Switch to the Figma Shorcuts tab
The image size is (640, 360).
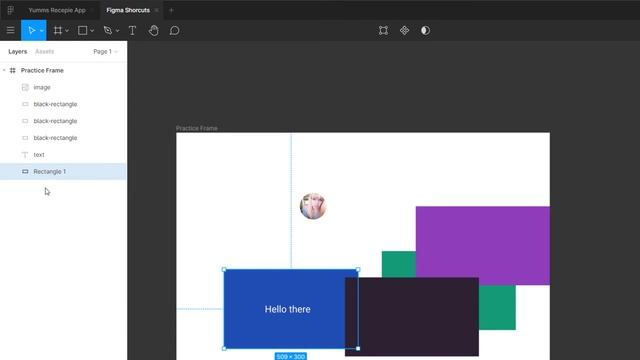pos(128,10)
